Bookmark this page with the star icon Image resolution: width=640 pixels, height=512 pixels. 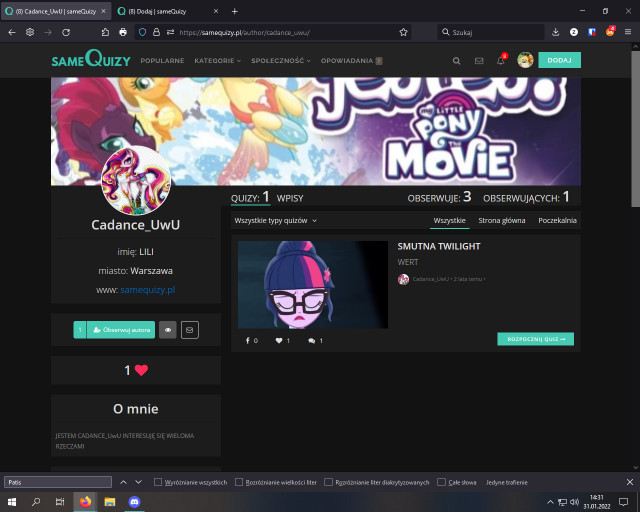403,32
